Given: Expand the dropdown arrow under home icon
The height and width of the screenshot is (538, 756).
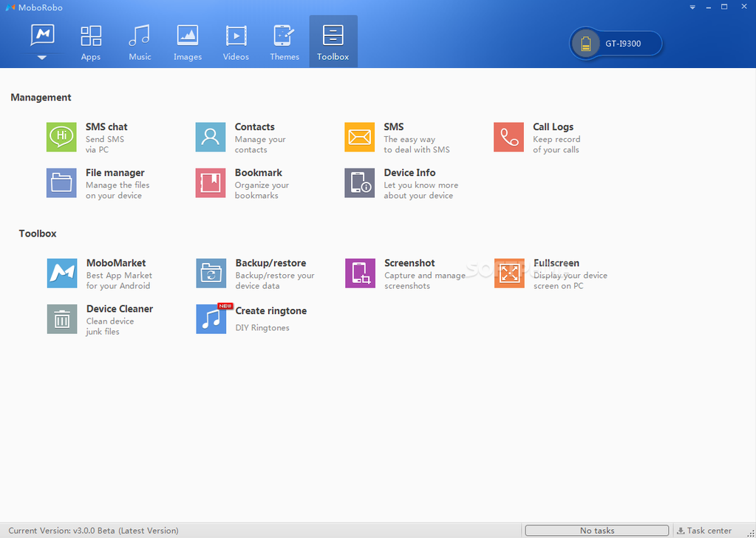Looking at the screenshot, I should [x=42, y=58].
